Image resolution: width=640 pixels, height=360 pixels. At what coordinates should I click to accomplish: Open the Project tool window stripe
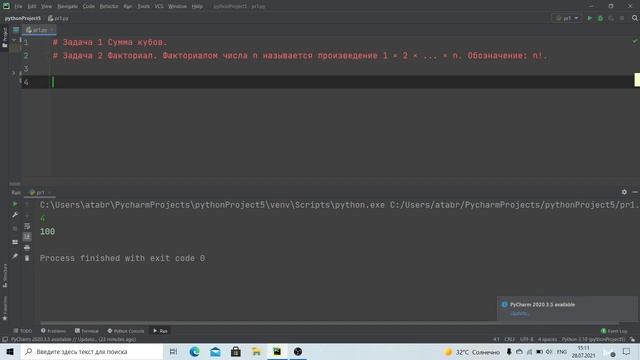pyautogui.click(x=4, y=37)
